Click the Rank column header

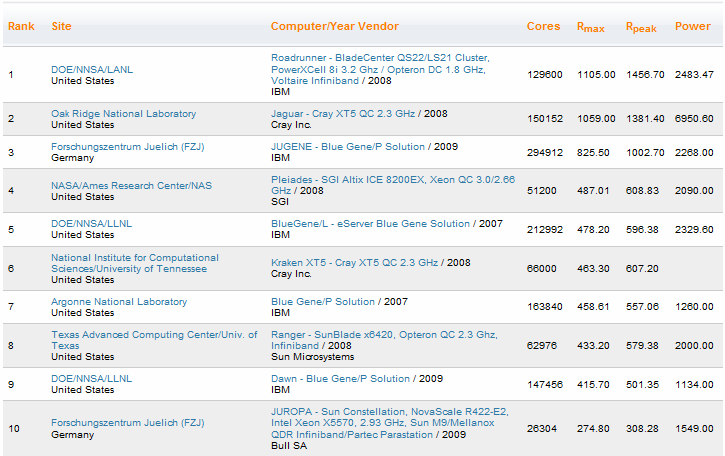[x=21, y=26]
